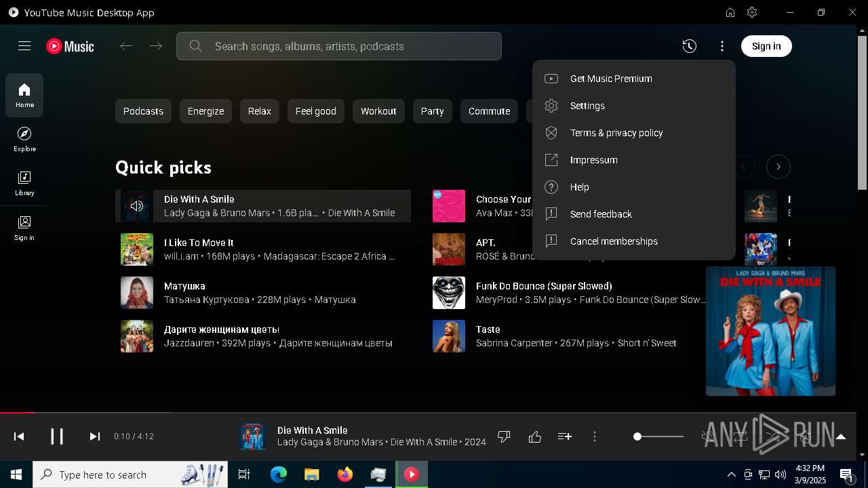Dislike Die With A Smile

coord(504,436)
